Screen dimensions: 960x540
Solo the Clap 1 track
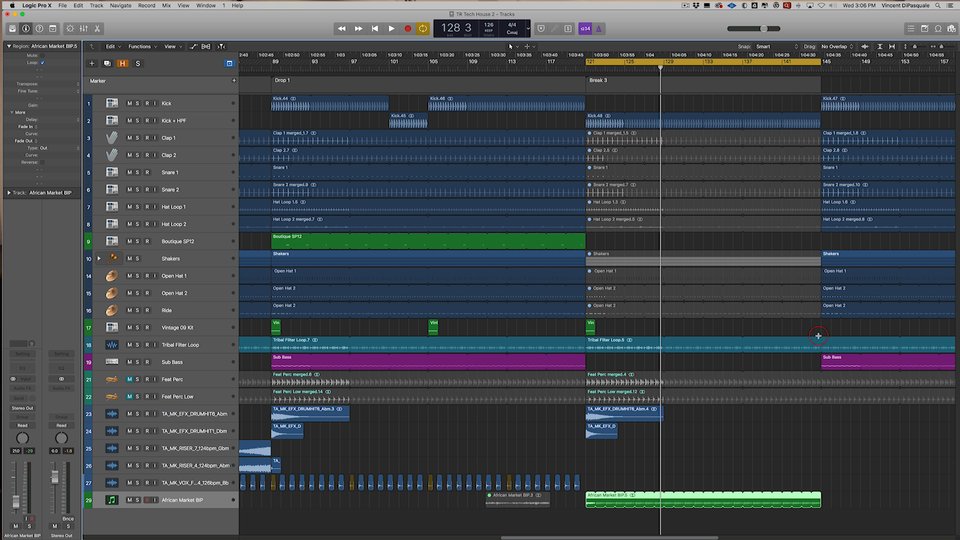pos(137,138)
